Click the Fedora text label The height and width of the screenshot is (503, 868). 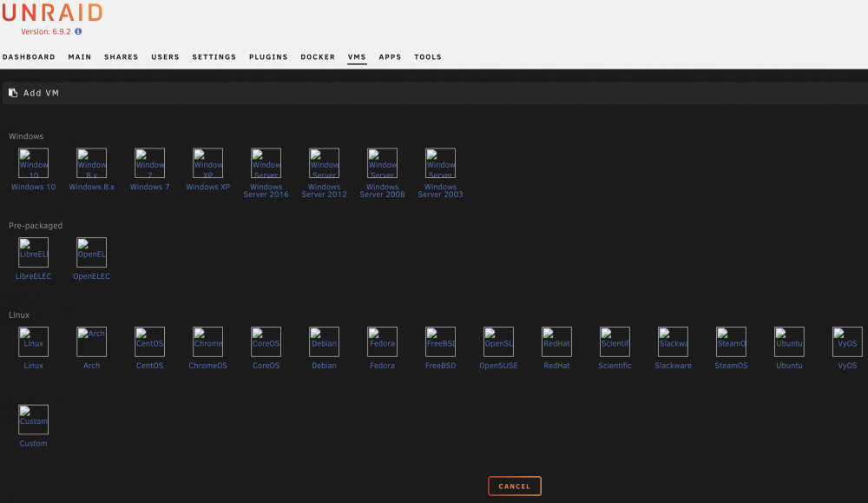pyautogui.click(x=382, y=366)
